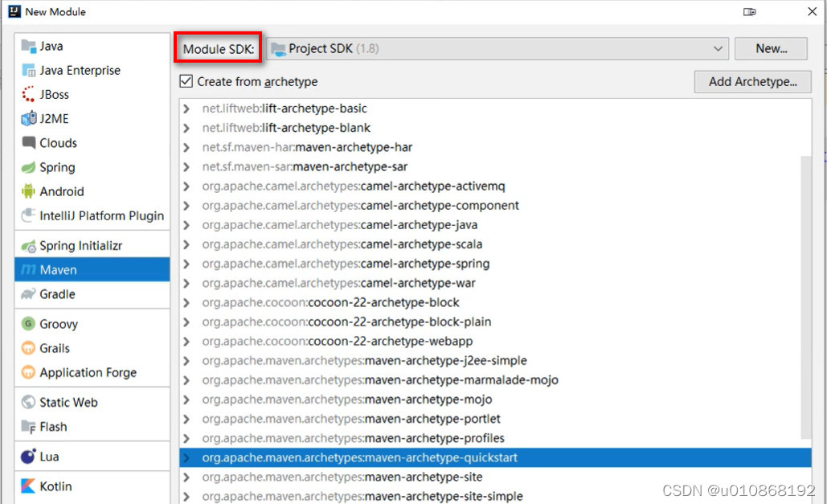This screenshot has height=504, width=827.
Task: Click the Grails orange icon
Action: (x=28, y=348)
